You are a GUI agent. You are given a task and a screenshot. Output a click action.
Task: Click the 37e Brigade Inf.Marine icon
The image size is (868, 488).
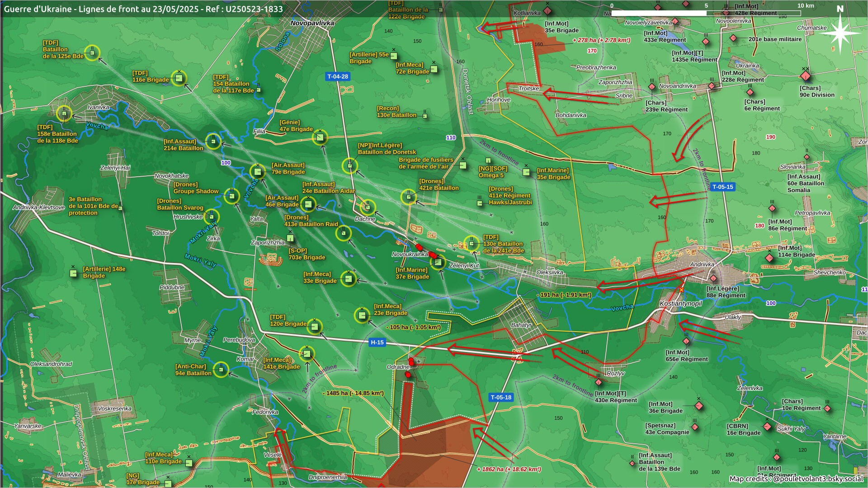438,262
